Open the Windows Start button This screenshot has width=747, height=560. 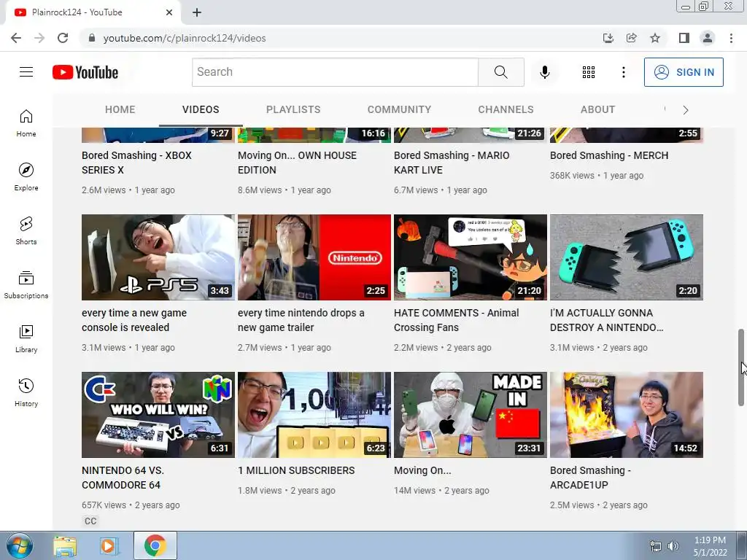coord(19,545)
